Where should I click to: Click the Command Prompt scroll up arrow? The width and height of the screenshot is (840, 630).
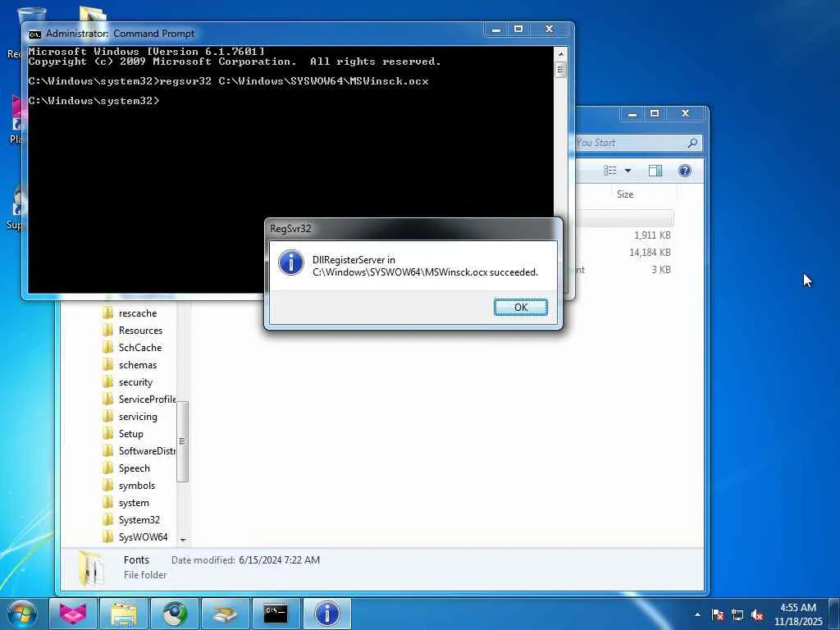coord(560,53)
